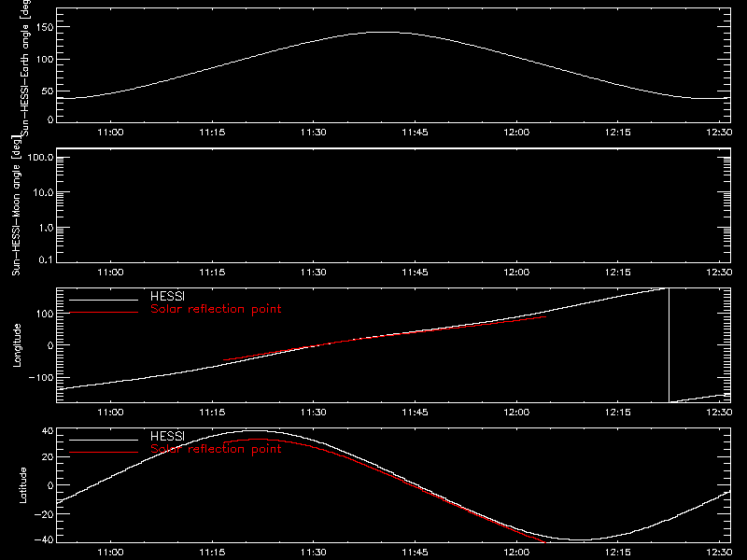747x560 pixels.
Task: Click HESSI legend label in Latitude plot
Action: [x=167, y=436]
